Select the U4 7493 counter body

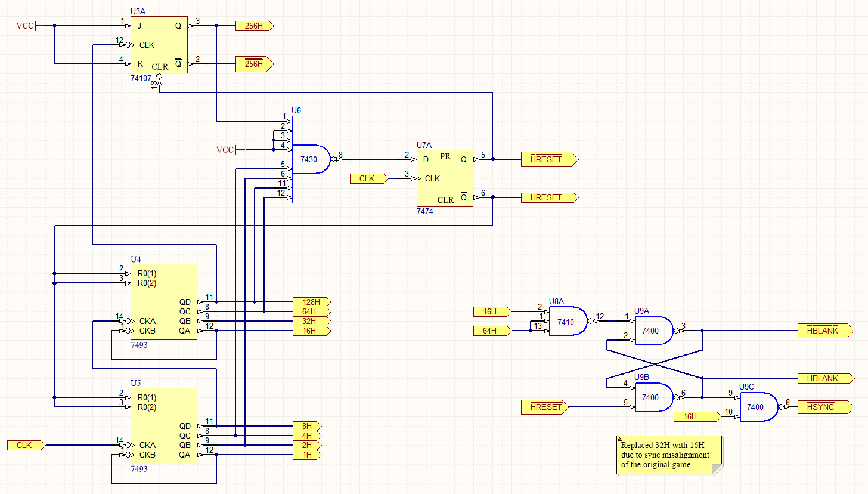164,302
